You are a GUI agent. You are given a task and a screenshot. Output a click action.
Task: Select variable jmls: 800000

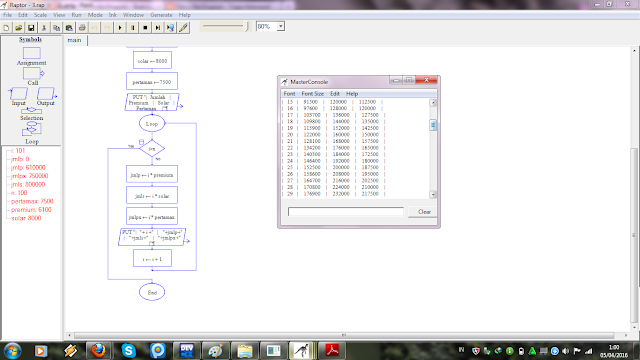coord(28,184)
